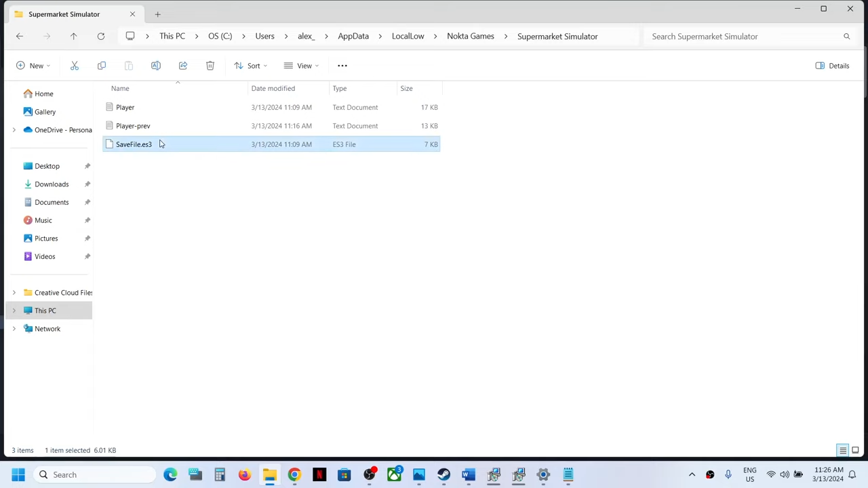This screenshot has height=488, width=868.
Task: Launch Microsoft Edge from the taskbar
Action: [x=170, y=475]
